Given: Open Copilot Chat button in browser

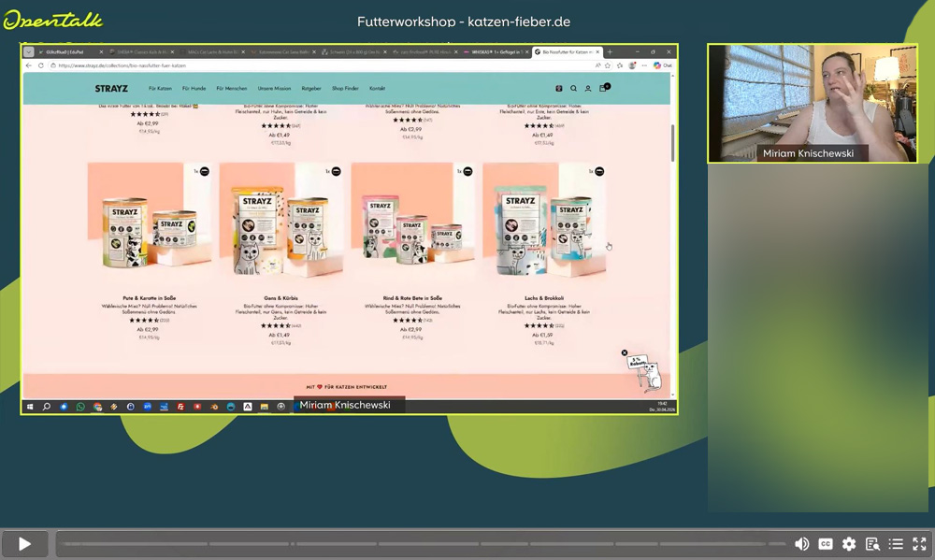Looking at the screenshot, I should coord(663,65).
